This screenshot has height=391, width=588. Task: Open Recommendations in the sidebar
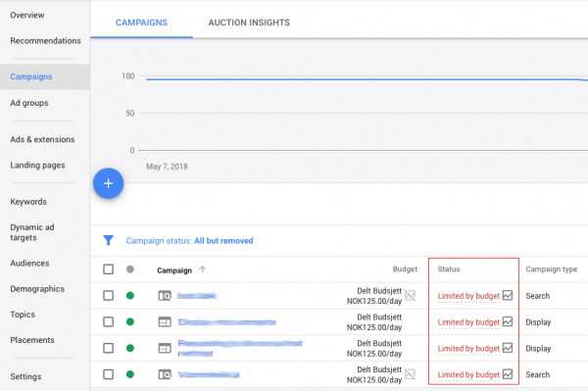pos(45,40)
